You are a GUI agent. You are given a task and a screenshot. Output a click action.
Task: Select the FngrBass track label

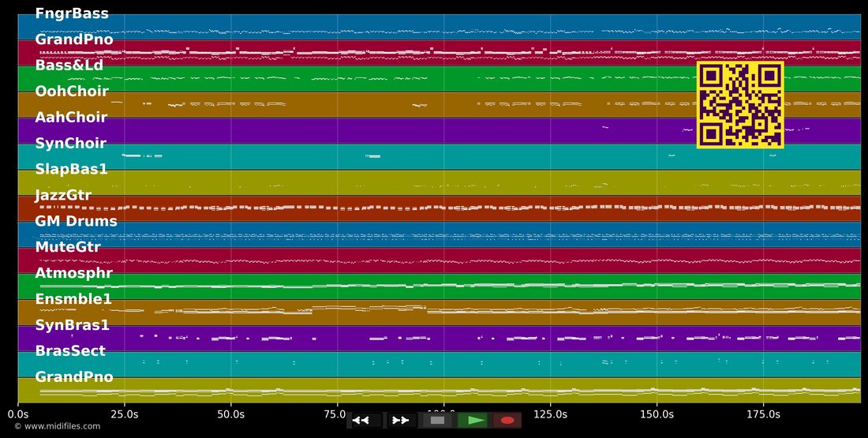point(72,13)
